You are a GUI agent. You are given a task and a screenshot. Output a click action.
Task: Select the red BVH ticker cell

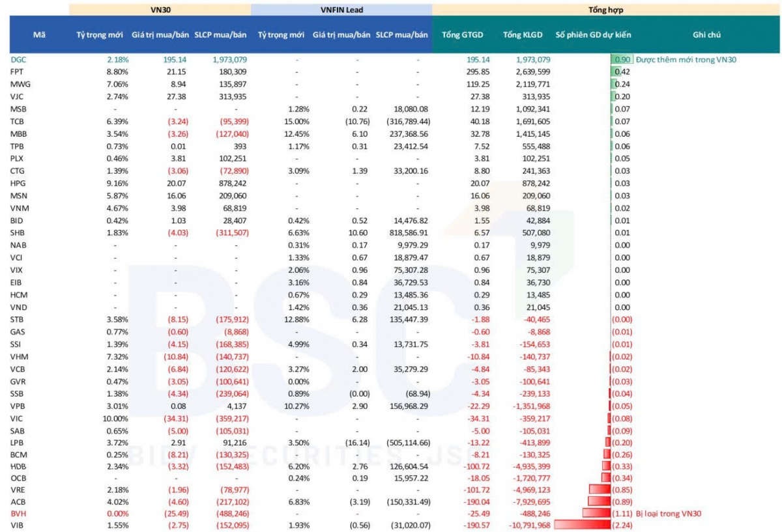[18, 513]
